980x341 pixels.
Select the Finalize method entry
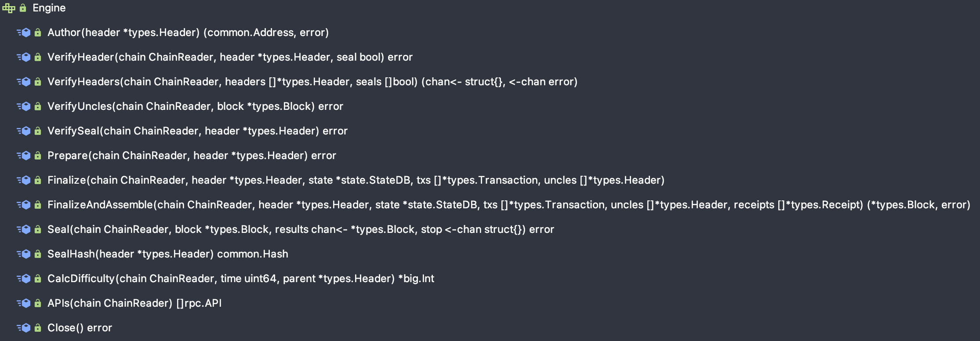(x=356, y=180)
